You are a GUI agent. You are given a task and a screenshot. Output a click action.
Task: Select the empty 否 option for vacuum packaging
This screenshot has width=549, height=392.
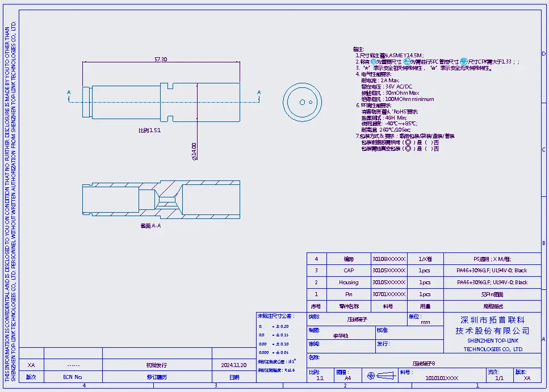(428, 149)
